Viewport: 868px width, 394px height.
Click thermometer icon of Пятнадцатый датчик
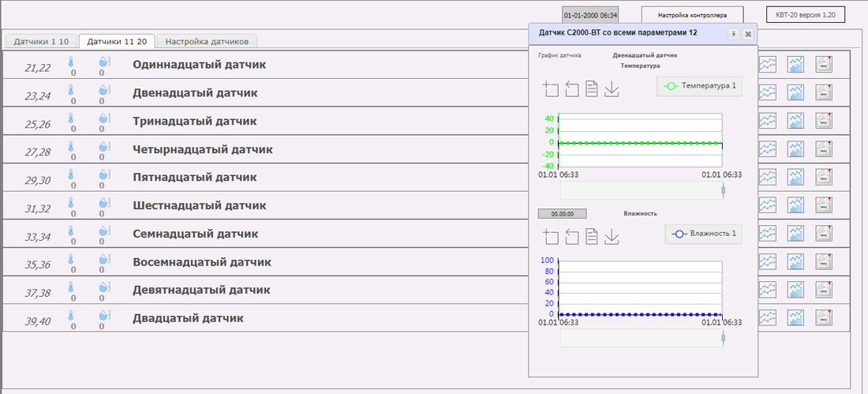click(x=71, y=174)
